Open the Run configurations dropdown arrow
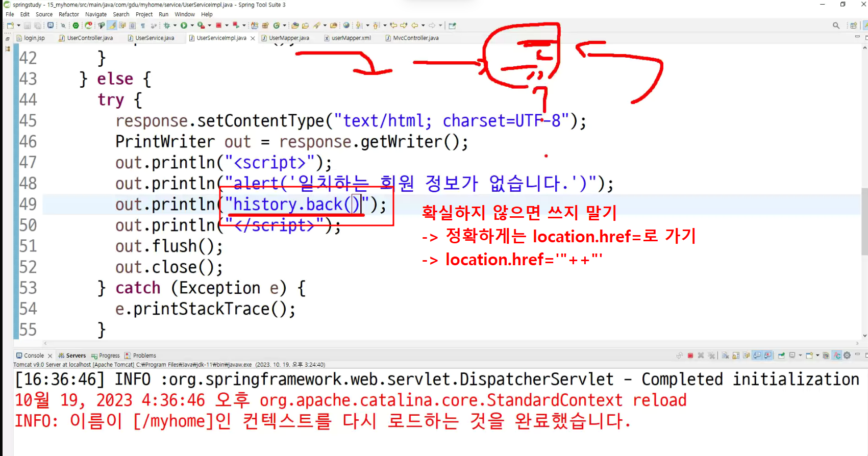This screenshot has height=456, width=868. (192, 26)
